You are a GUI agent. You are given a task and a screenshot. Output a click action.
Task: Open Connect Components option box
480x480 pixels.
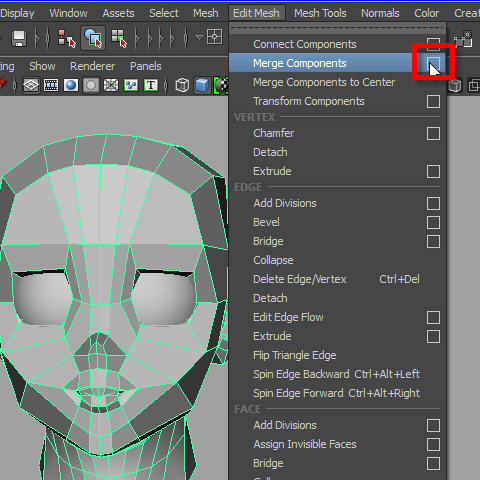click(433, 44)
